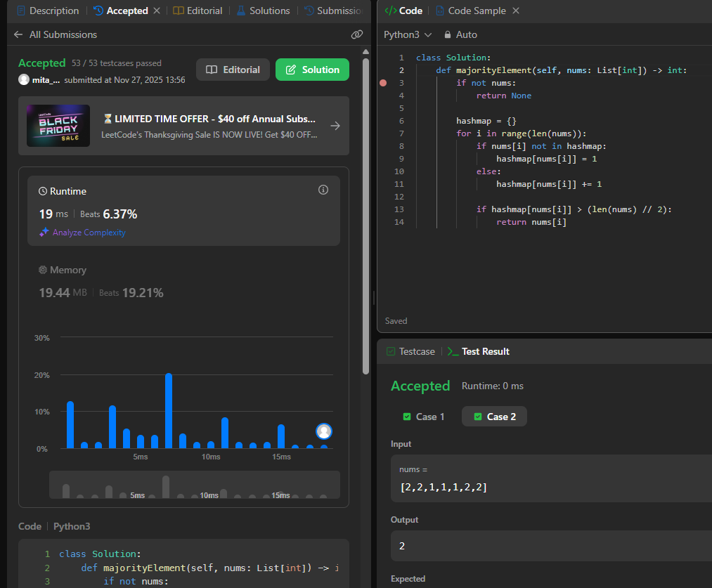Remove breakpoint on line 3
This screenshot has width=712, height=588.
point(383,83)
